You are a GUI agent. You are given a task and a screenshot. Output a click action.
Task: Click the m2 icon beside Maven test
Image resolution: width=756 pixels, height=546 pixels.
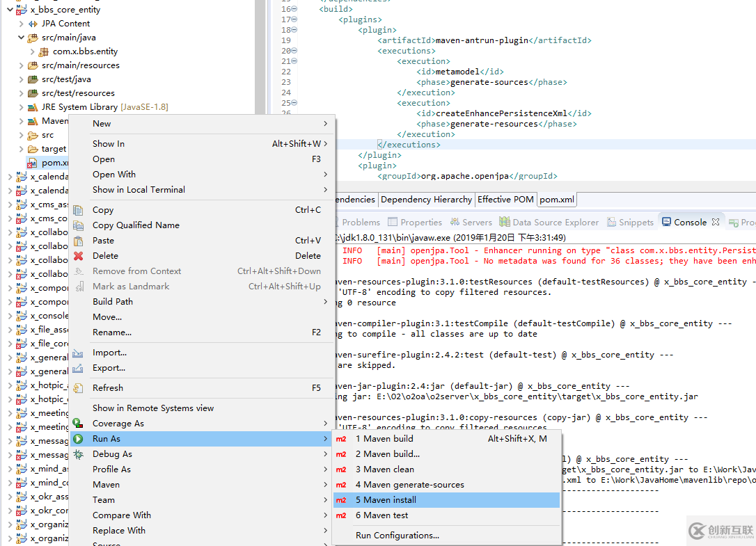click(341, 515)
